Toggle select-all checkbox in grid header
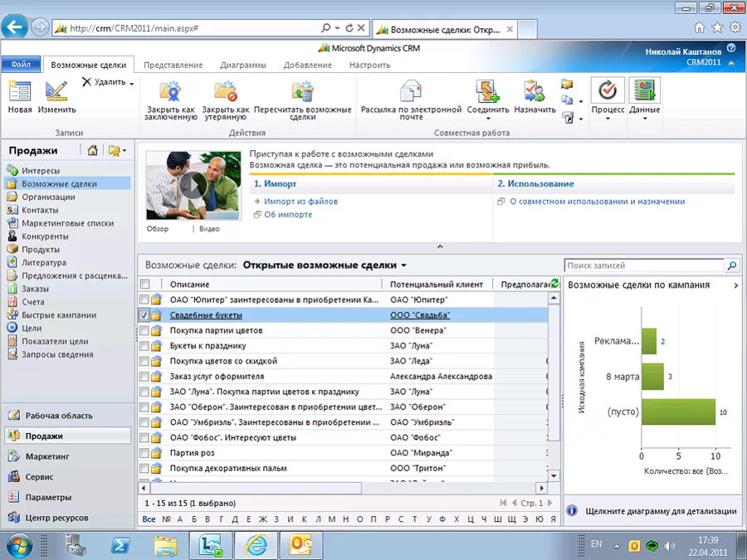747x560 pixels. tap(145, 285)
